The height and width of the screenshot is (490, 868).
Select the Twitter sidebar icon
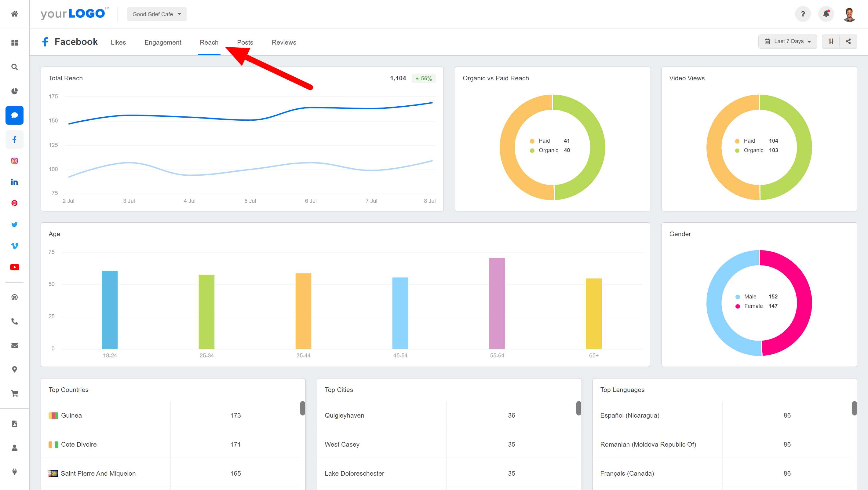[x=14, y=225]
